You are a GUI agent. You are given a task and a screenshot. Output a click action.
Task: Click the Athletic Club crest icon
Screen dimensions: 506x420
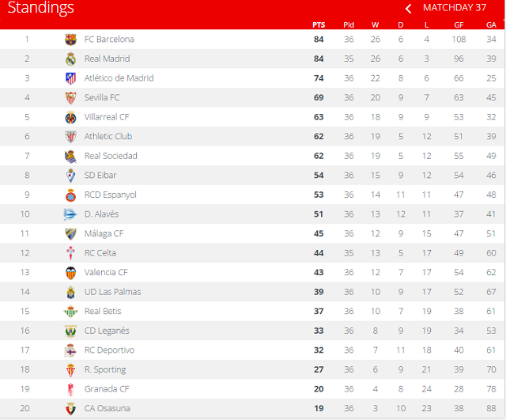(70, 136)
